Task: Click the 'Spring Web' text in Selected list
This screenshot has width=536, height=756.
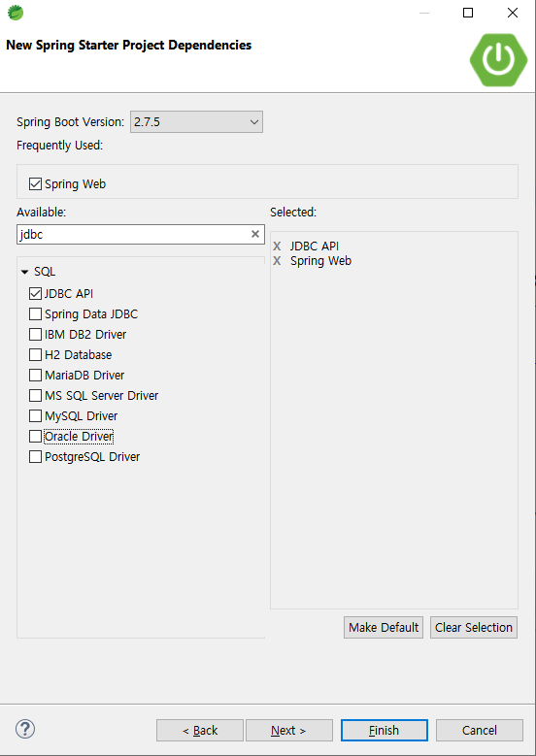Action: point(320,261)
